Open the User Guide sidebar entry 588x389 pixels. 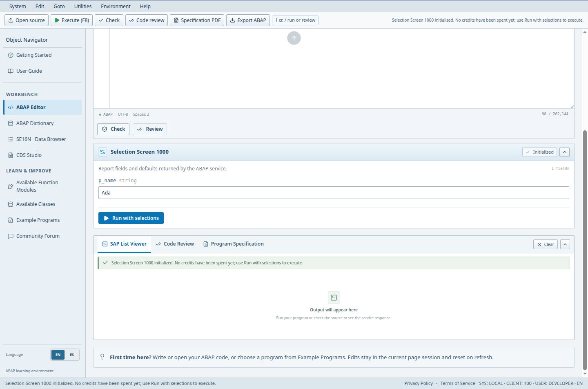pyautogui.click(x=42, y=71)
